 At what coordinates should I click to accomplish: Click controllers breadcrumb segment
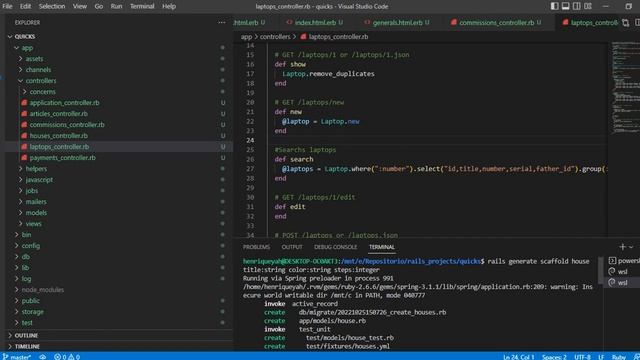pos(275,37)
